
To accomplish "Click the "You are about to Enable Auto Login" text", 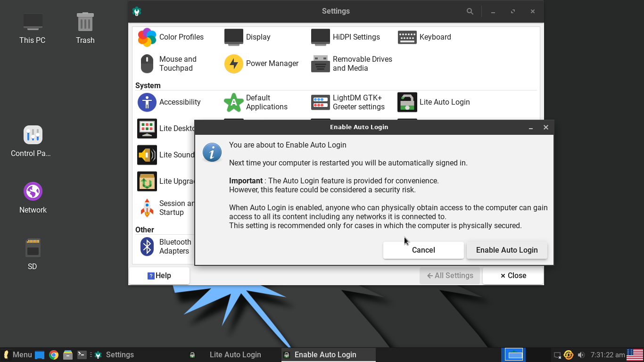I will click(288, 145).
